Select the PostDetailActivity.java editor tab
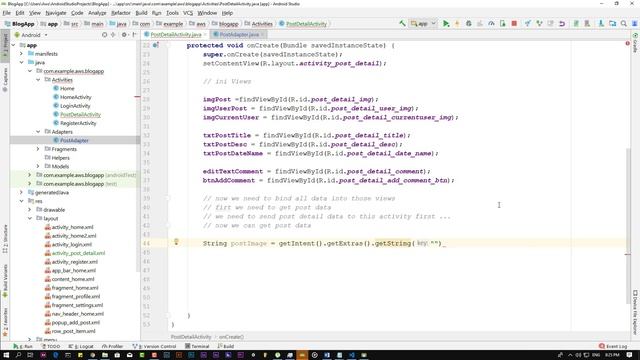This screenshot has height=360, width=640. (x=176, y=35)
